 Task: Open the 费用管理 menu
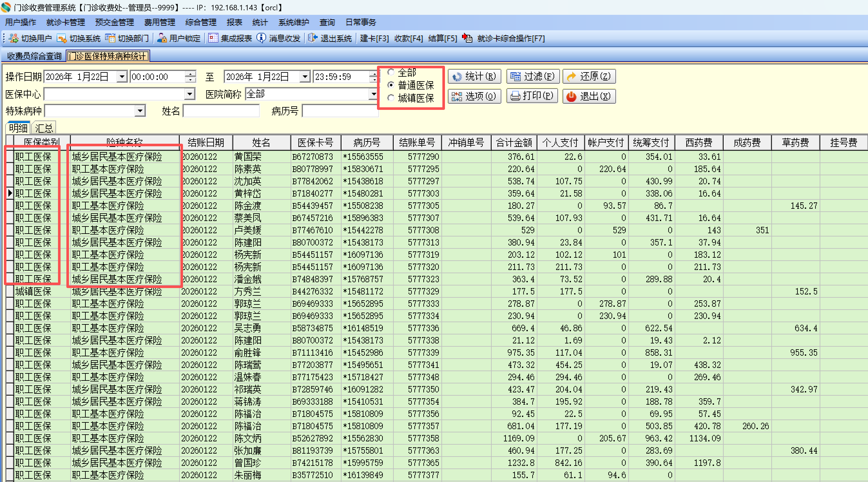tap(159, 22)
